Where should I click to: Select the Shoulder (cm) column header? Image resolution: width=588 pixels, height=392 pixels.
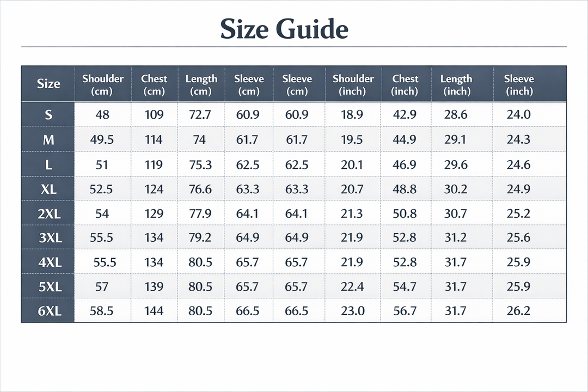pyautogui.click(x=103, y=84)
